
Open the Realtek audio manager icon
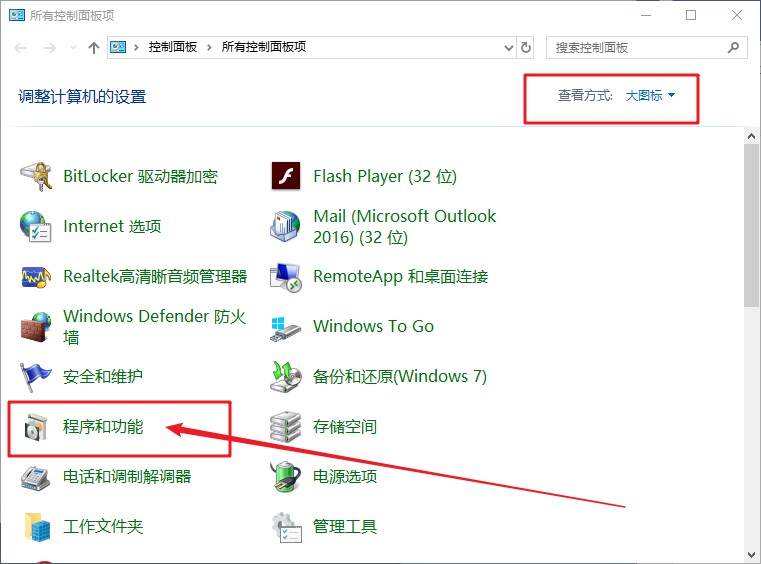click(x=36, y=277)
